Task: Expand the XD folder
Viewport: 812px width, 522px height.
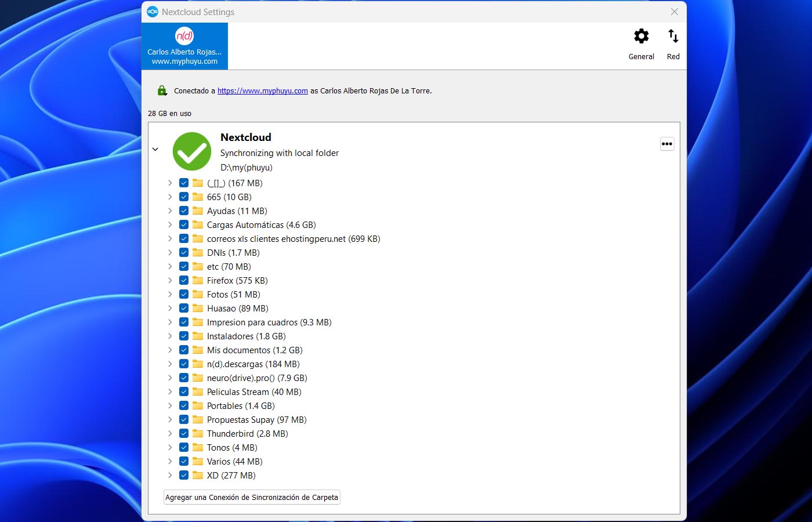Action: click(170, 475)
